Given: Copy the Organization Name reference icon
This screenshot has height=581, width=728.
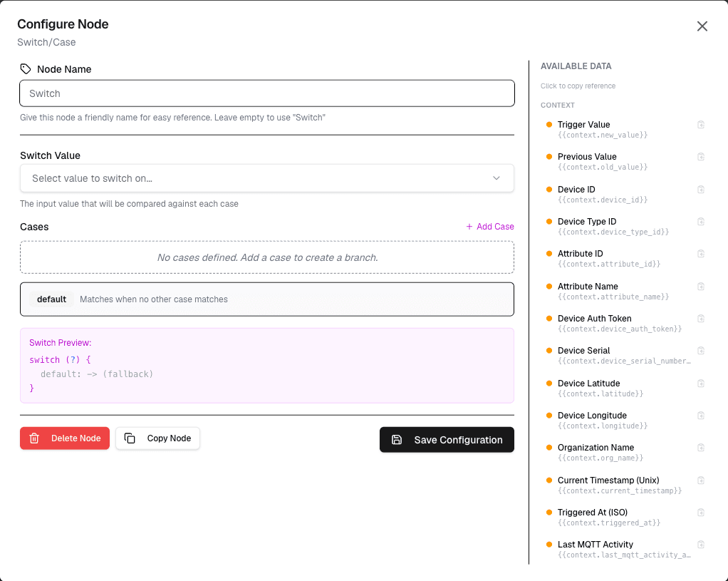Looking at the screenshot, I should click(701, 447).
